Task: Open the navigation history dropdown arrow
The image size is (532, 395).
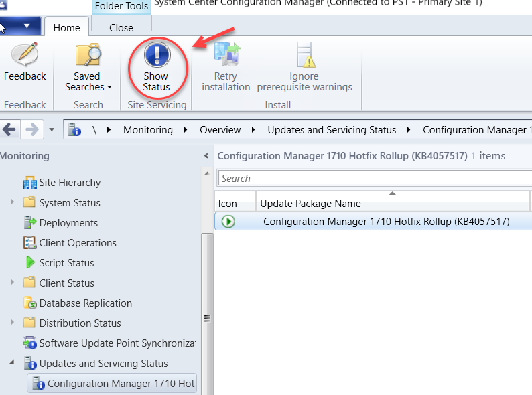Action: tap(52, 129)
